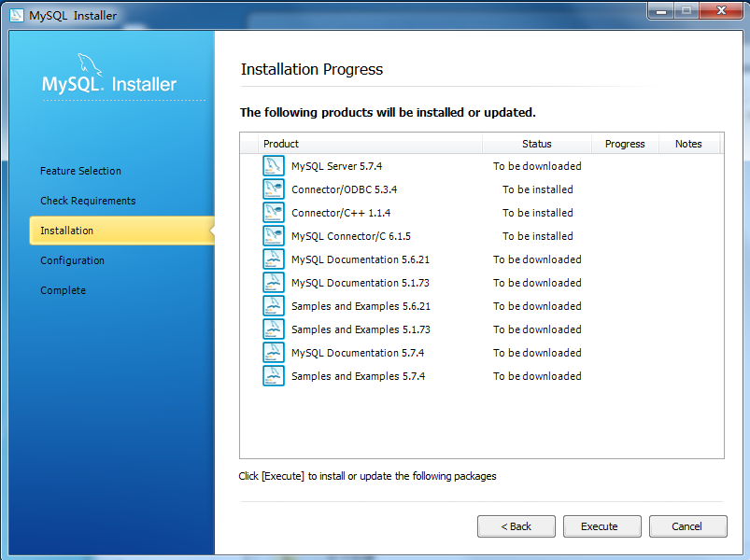The height and width of the screenshot is (560, 750).
Task: Click the Samples and Examples 5.6.21 icon
Action: 274,306
